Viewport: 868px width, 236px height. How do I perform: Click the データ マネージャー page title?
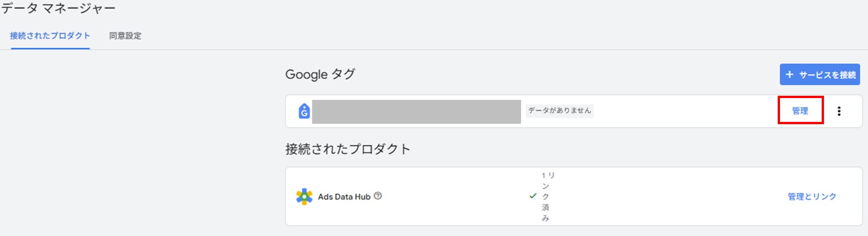point(58,8)
